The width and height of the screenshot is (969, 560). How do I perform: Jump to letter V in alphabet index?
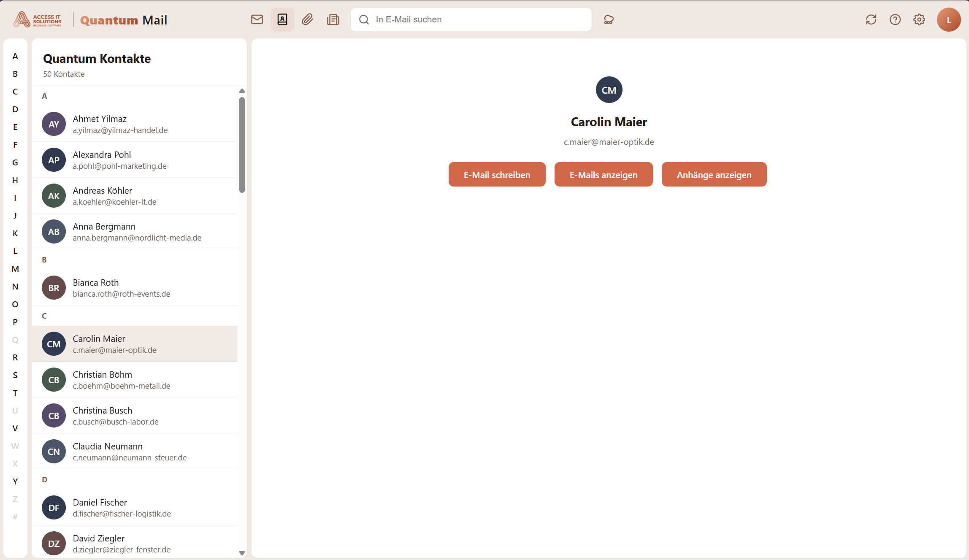coord(15,428)
